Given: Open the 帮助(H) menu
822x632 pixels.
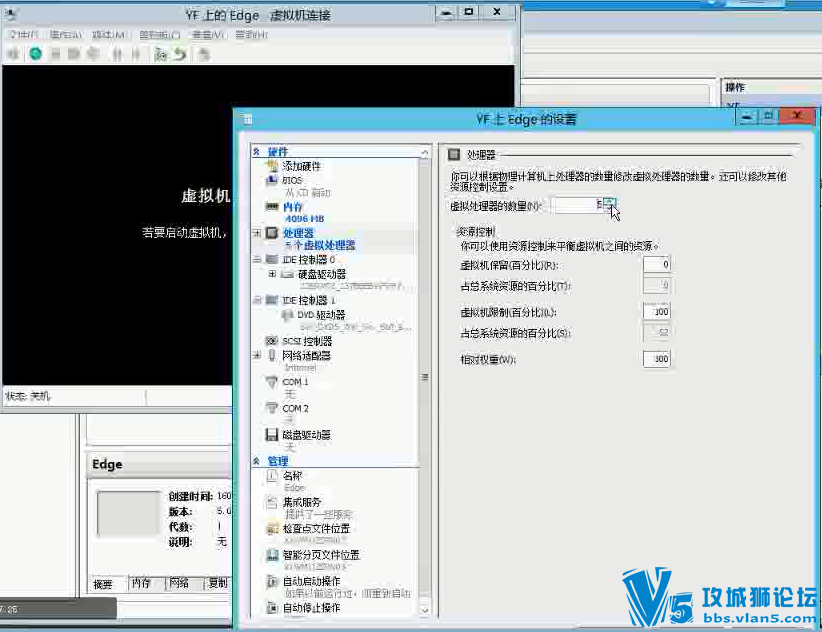Looking at the screenshot, I should click(x=252, y=35).
